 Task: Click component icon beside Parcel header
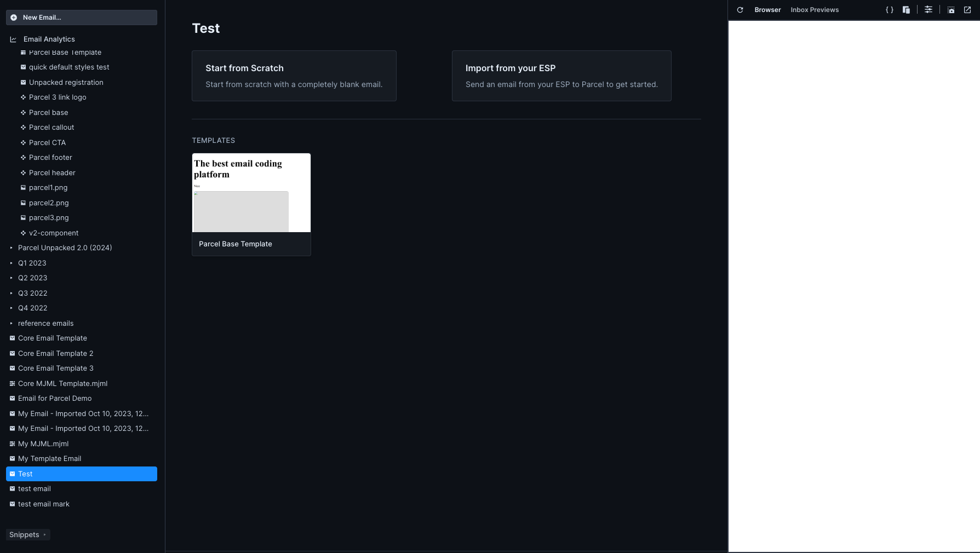click(x=23, y=173)
